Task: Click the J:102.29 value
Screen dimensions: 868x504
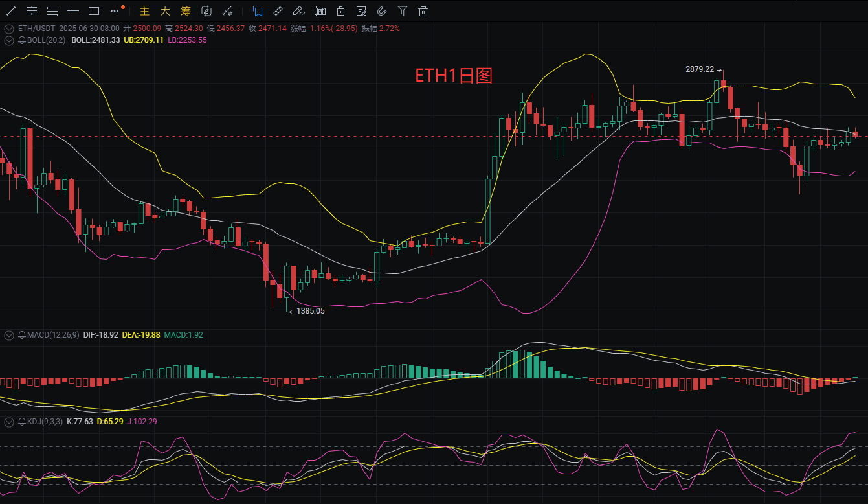Action: 142,422
